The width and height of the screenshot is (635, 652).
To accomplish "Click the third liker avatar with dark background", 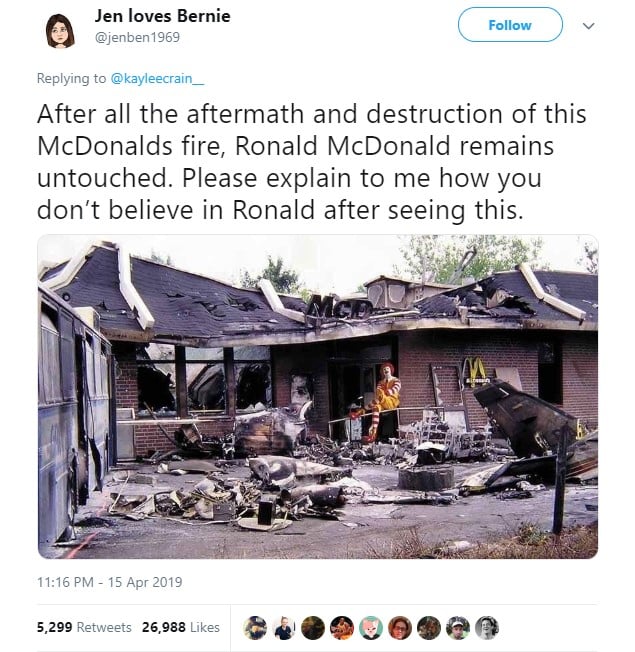I will point(313,627).
